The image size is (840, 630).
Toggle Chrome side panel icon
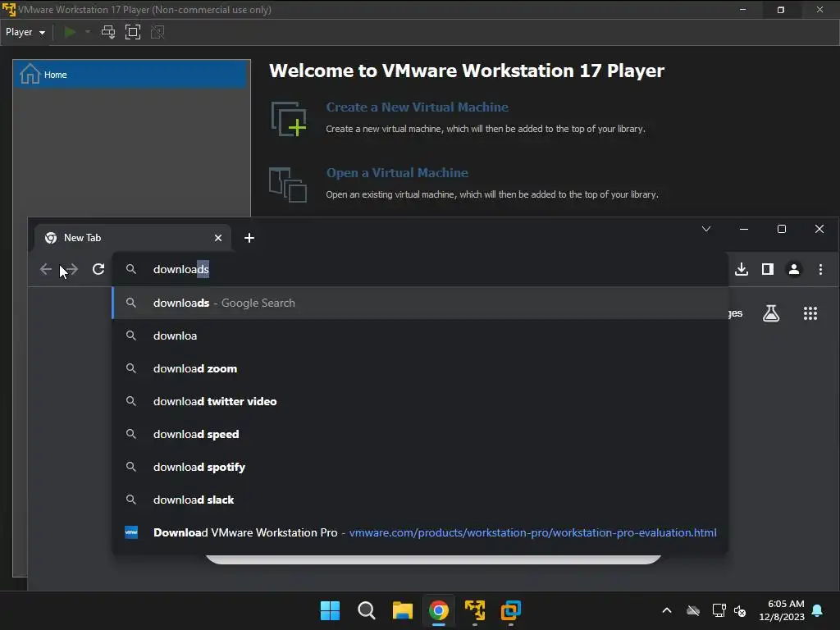[768, 269]
